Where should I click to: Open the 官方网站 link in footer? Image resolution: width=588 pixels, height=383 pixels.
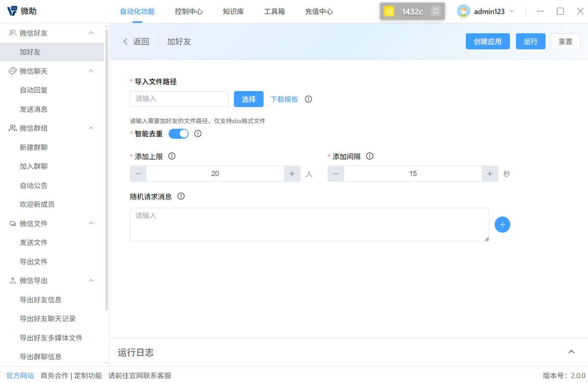(x=20, y=375)
